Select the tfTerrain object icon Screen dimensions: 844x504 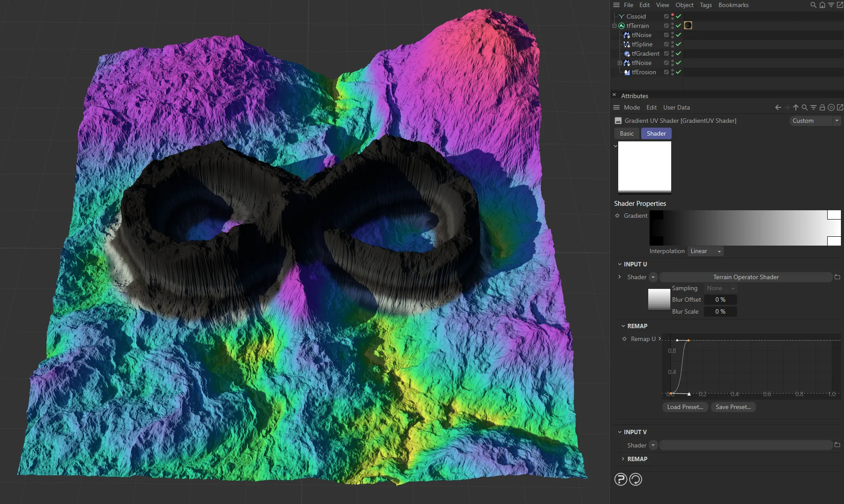point(621,26)
